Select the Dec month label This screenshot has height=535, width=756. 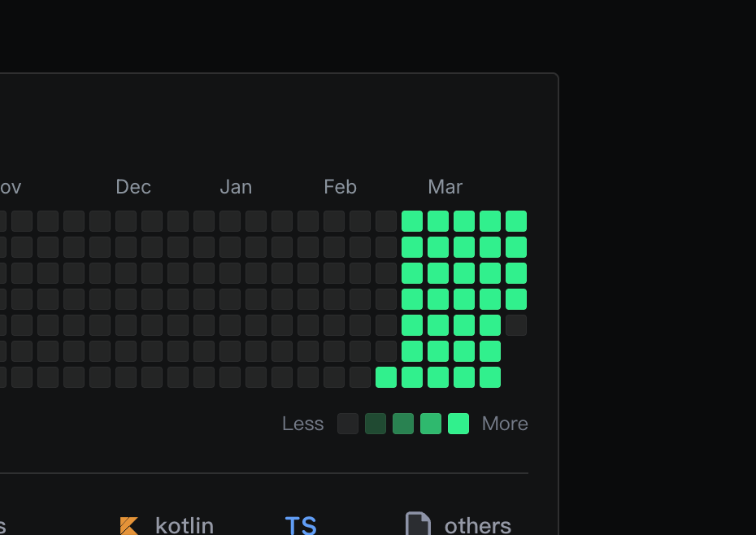(x=133, y=187)
